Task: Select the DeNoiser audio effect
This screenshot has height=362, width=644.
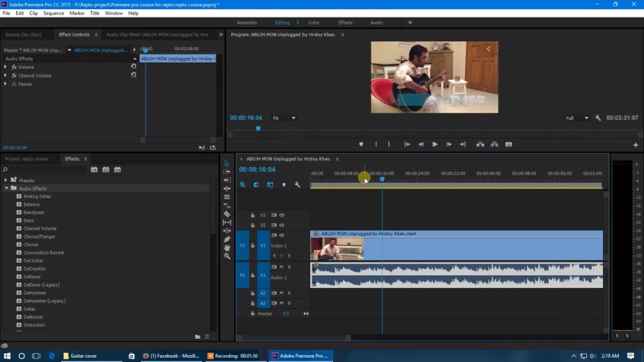Action: [33, 317]
